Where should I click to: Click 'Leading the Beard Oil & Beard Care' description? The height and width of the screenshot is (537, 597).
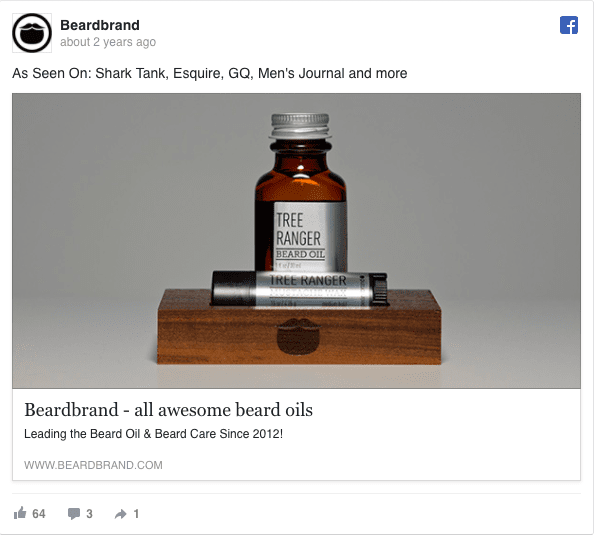153,434
